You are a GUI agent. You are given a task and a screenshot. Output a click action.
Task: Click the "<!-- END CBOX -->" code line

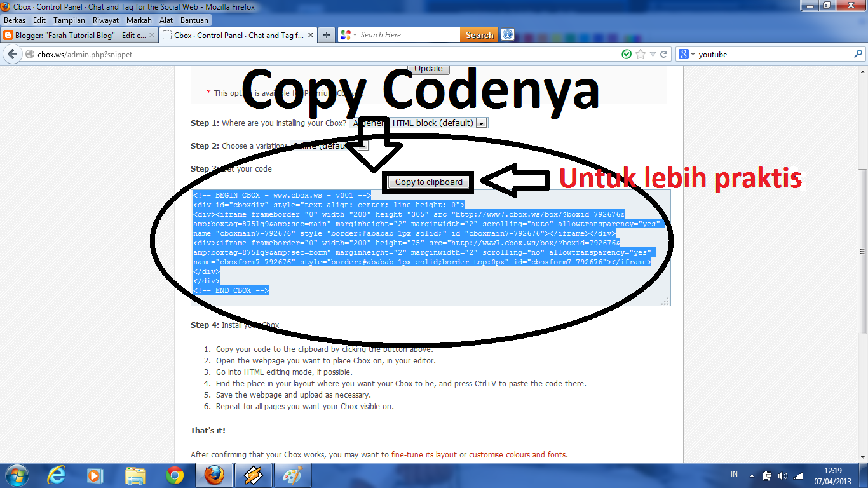coord(231,290)
